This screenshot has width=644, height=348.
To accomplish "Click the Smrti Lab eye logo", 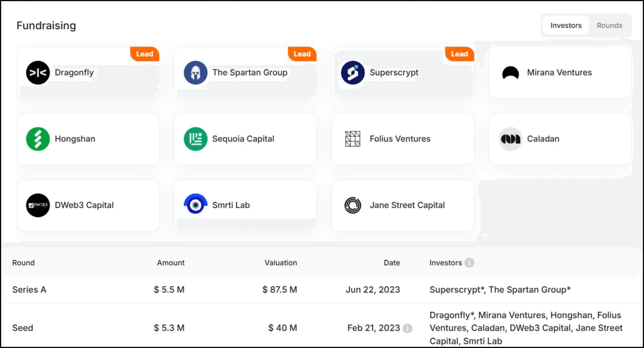I will [196, 205].
